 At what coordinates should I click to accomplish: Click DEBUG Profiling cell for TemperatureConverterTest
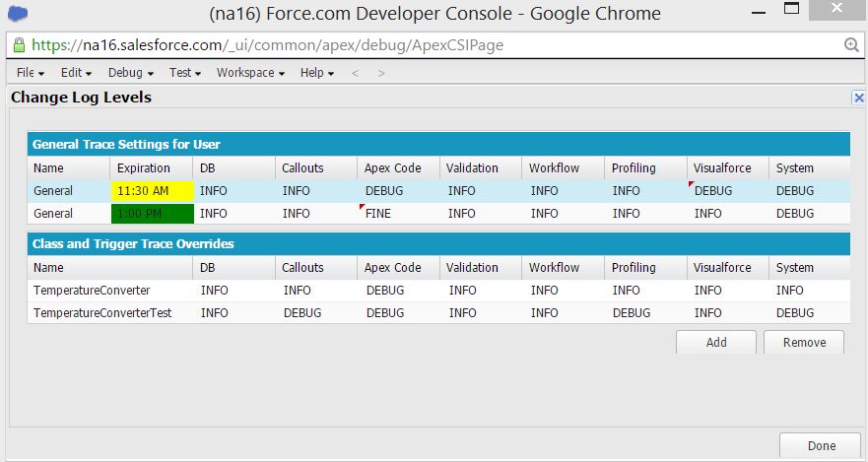[645, 313]
